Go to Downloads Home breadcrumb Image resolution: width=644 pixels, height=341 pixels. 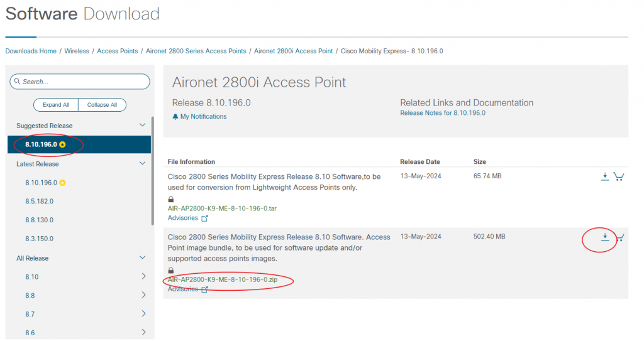coord(31,51)
